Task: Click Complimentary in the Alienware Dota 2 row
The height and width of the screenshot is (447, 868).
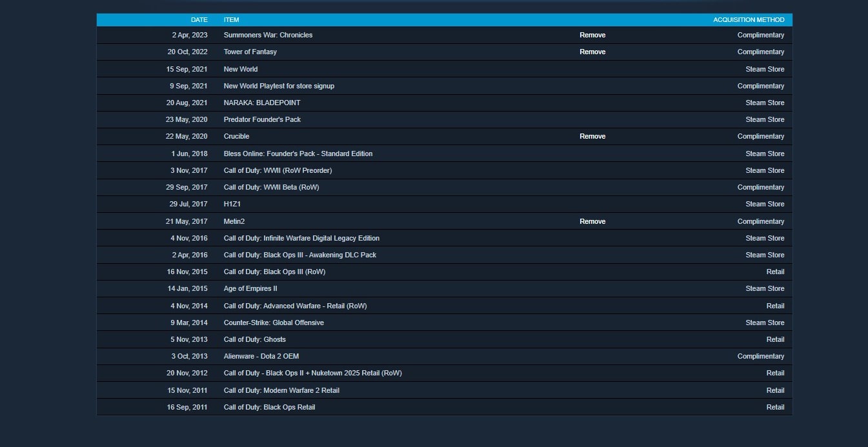Action: 761,356
